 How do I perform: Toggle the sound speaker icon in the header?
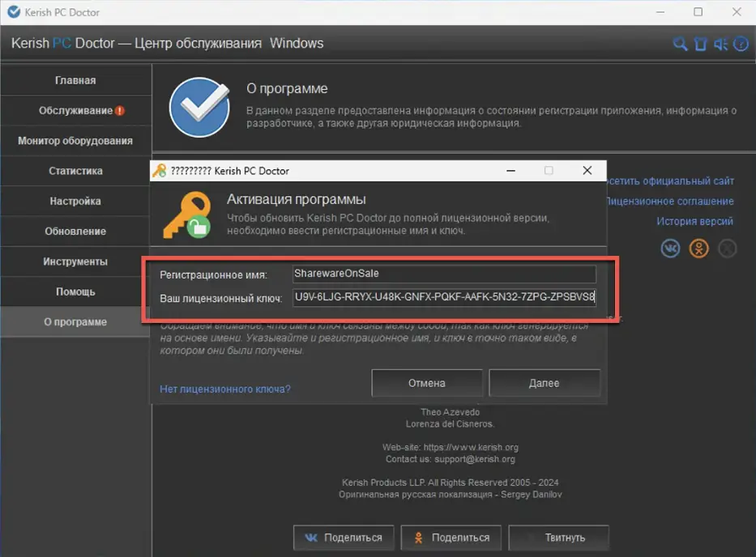pos(720,44)
